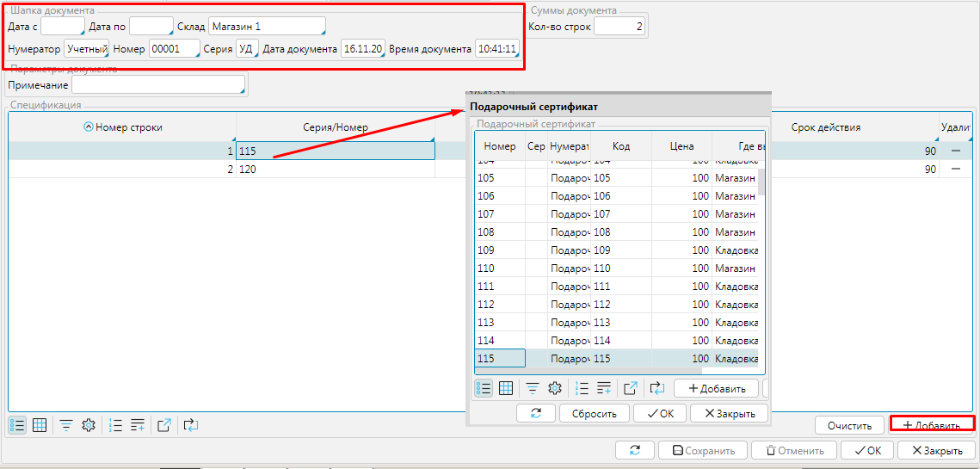Image resolution: width=980 pixels, height=469 pixels.
Task: Open the Склад field with Магазин 1
Action: pyautogui.click(x=266, y=27)
